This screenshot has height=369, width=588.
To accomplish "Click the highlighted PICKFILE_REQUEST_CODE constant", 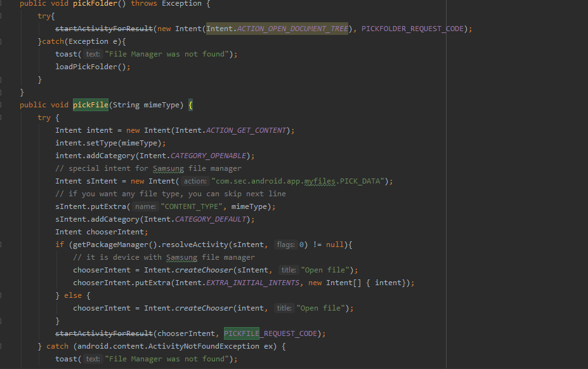I will (270, 333).
